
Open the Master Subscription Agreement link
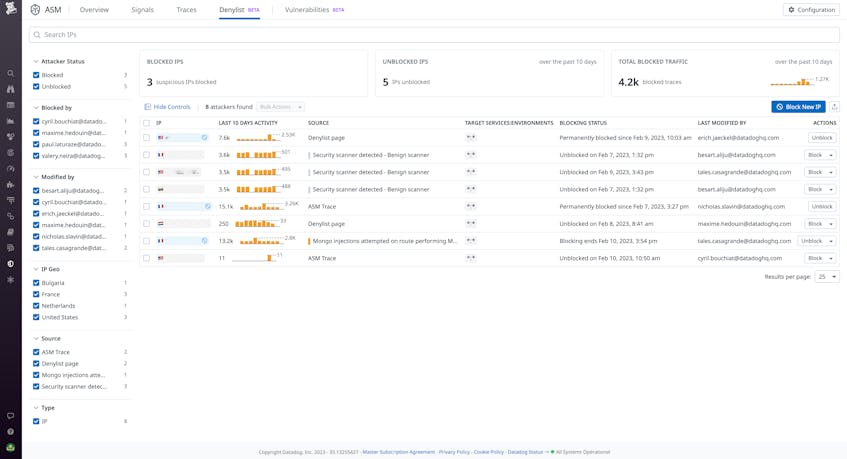[x=399, y=452]
